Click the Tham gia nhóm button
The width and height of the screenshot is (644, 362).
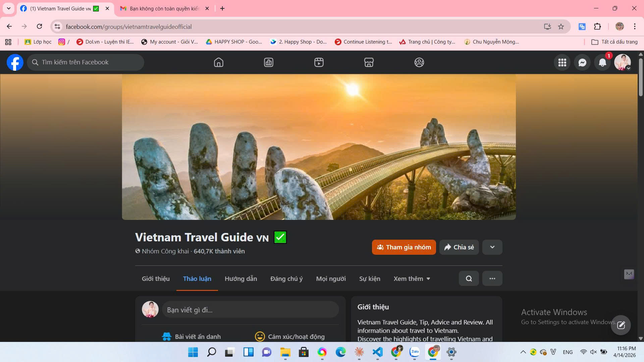pyautogui.click(x=404, y=247)
